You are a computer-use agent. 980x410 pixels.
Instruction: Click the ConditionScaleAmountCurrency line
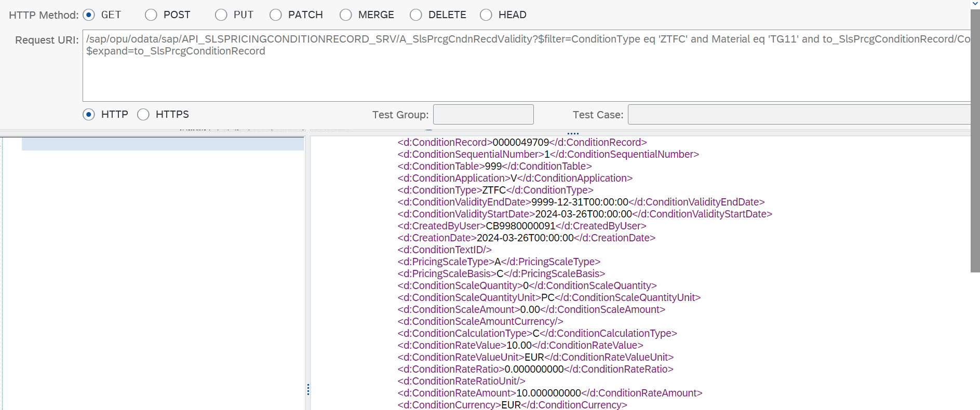tap(480, 321)
